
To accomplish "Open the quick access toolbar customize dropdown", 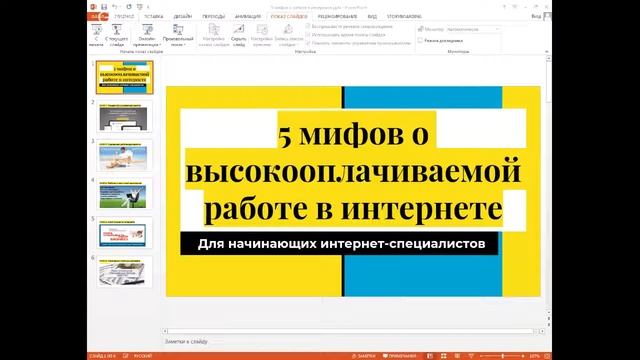I will pos(148,7).
